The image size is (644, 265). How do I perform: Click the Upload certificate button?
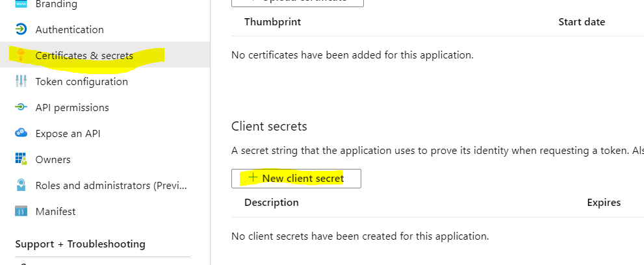click(297, 1)
